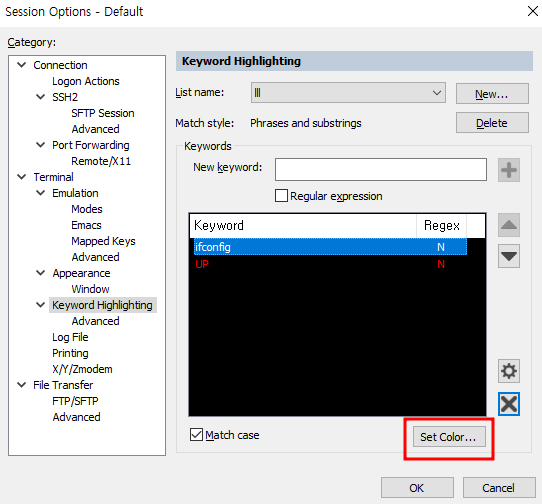Collapse the SSH2 tree node
This screenshot has height=504, width=542.
(x=41, y=97)
